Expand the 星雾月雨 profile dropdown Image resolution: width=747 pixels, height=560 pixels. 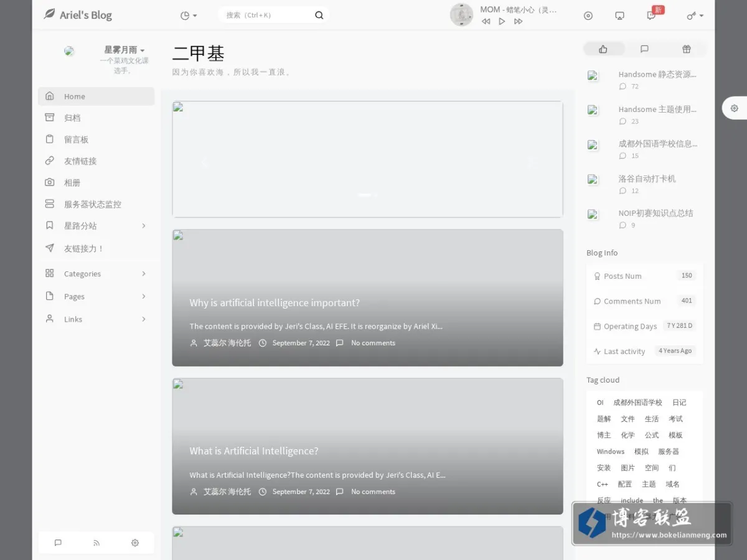point(125,50)
